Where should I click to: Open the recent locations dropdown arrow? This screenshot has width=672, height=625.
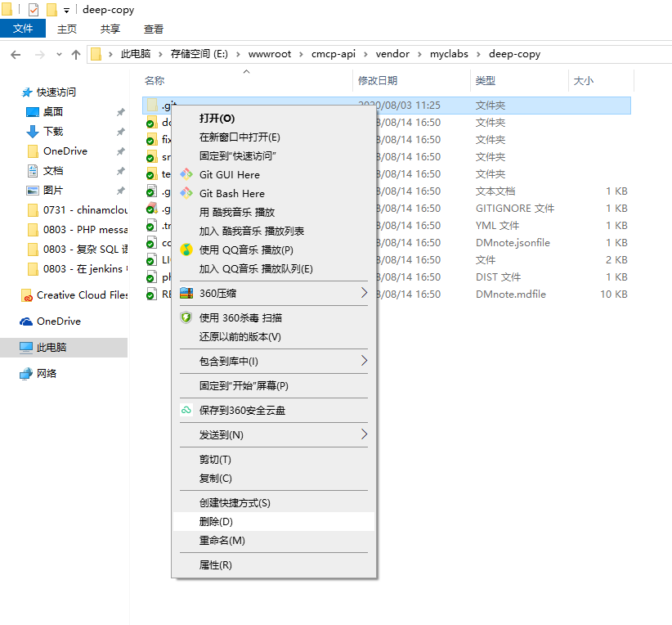(59, 55)
